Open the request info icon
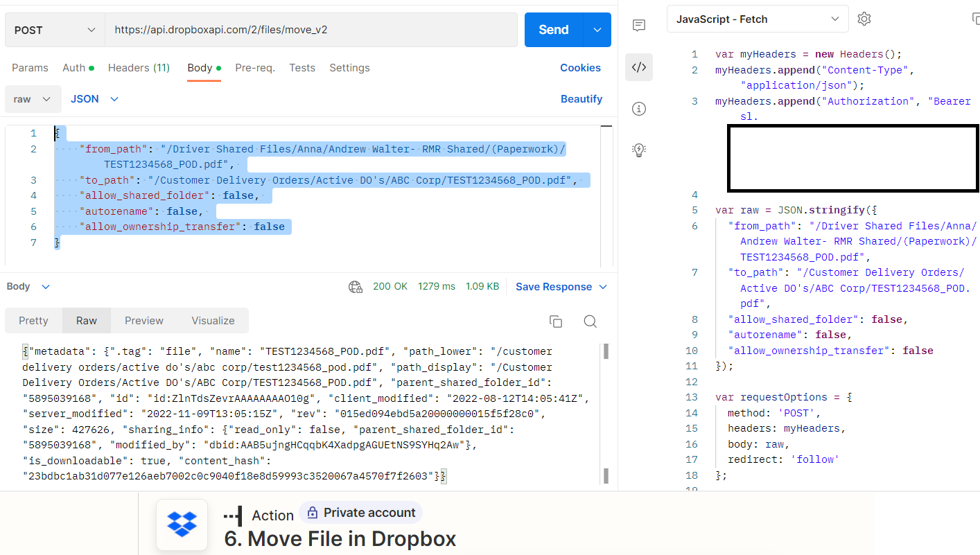980x555 pixels. (x=639, y=109)
